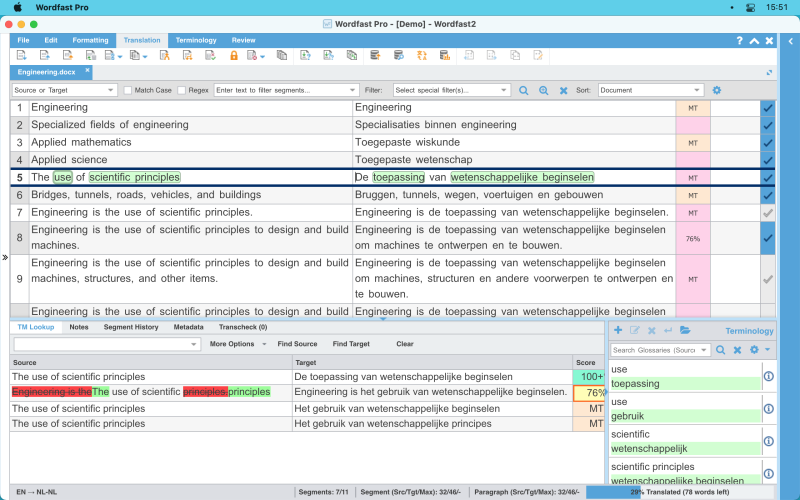The image size is (800, 500).
Task: Click the Find Source button
Action: coord(297,344)
